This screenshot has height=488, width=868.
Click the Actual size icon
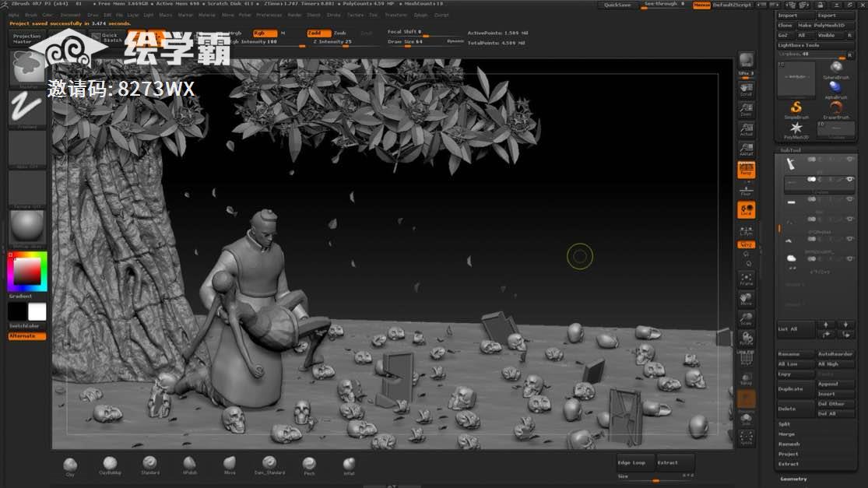747,129
